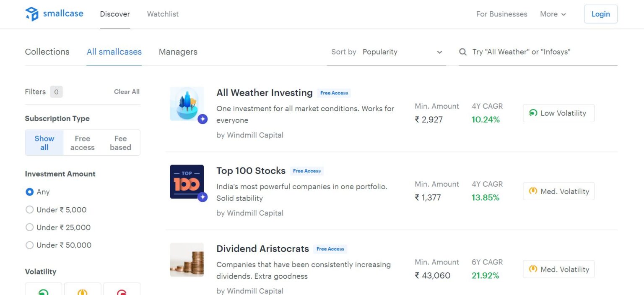
Task: Click the Login button
Action: (x=600, y=14)
